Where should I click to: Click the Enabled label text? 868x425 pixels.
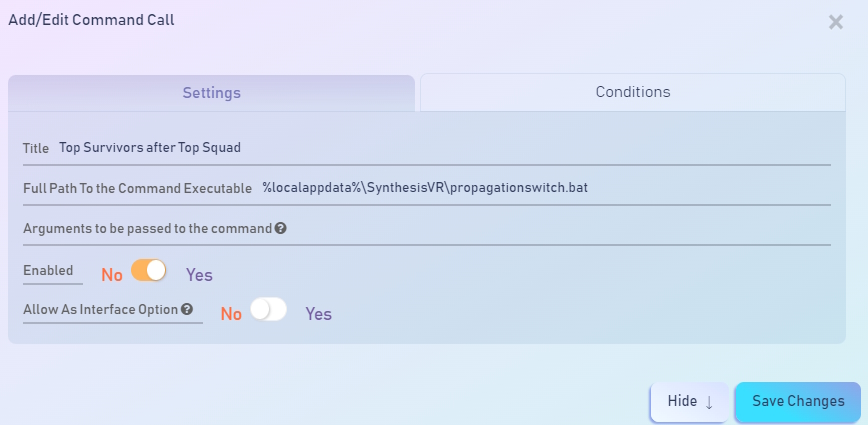(x=48, y=271)
